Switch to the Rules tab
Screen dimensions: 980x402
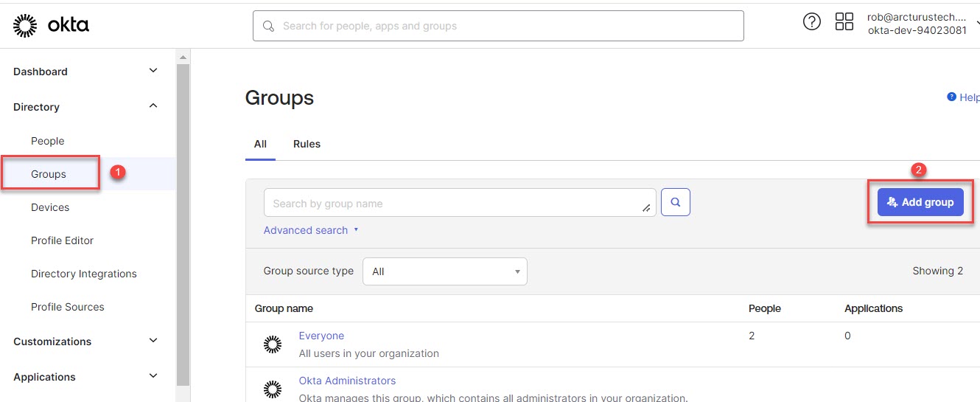307,144
